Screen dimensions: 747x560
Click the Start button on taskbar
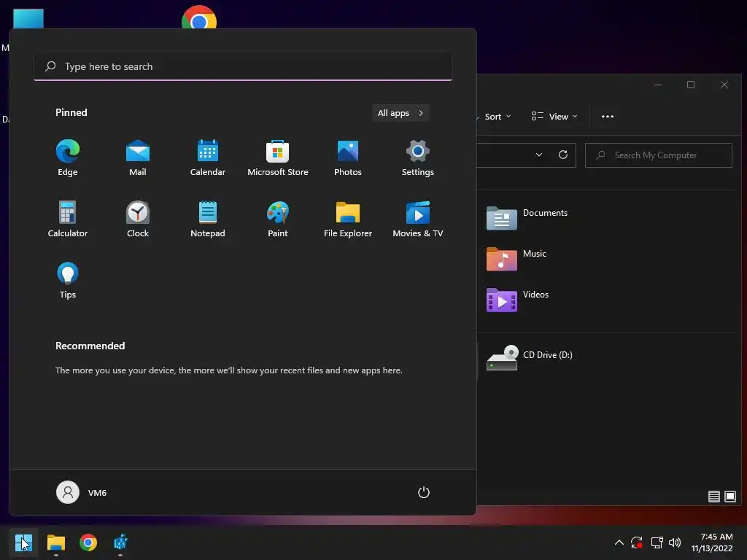(x=23, y=542)
